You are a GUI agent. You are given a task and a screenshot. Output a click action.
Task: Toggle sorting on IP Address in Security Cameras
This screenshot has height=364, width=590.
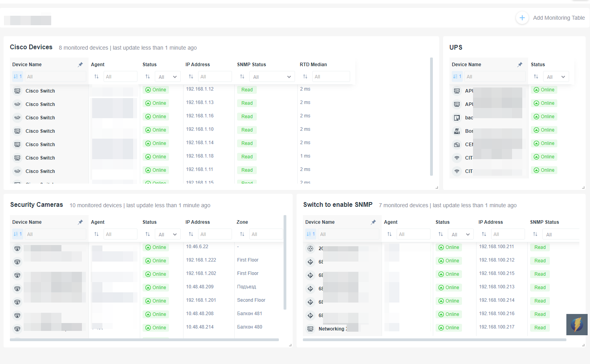pyautogui.click(x=191, y=234)
